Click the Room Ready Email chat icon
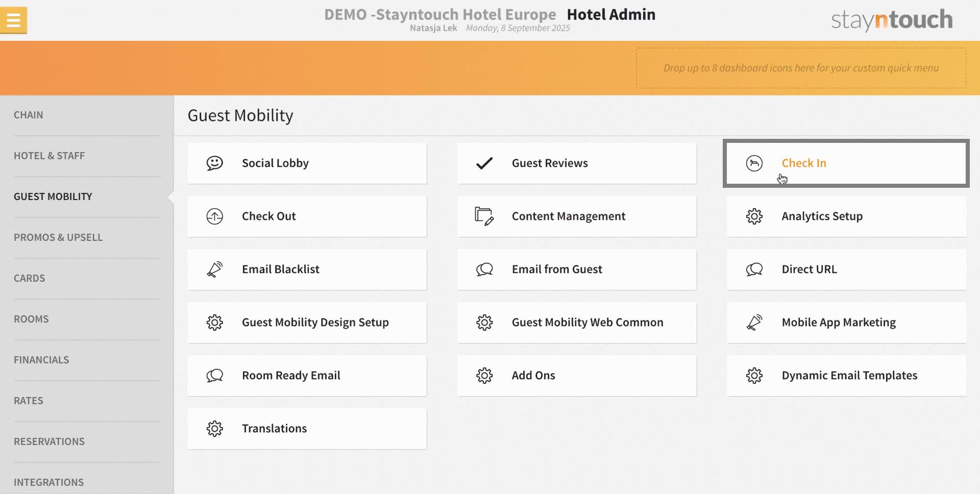The width and height of the screenshot is (980, 494). (214, 375)
